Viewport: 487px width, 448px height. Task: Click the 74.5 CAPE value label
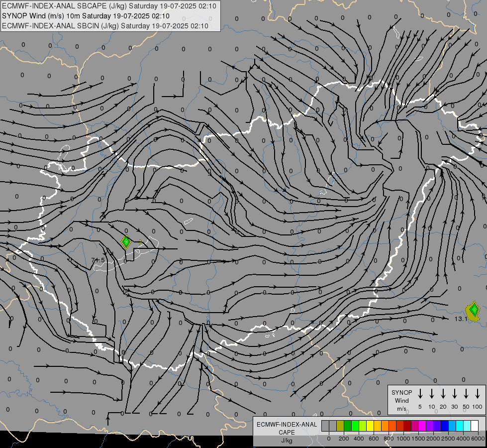coord(98,260)
